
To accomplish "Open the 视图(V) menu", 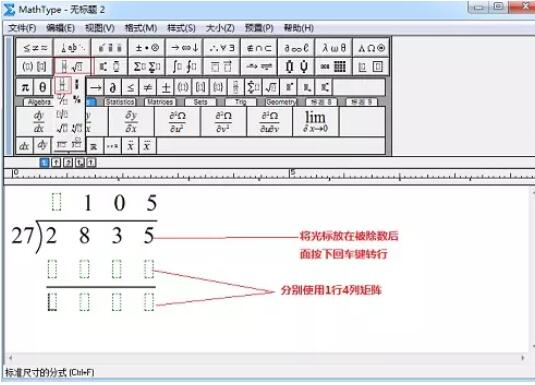I will [x=100, y=28].
